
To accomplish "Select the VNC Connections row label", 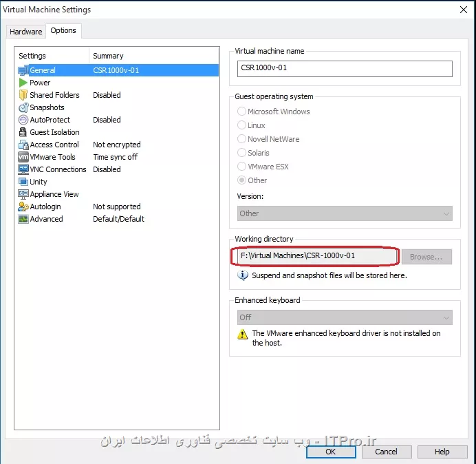I will (x=58, y=169).
